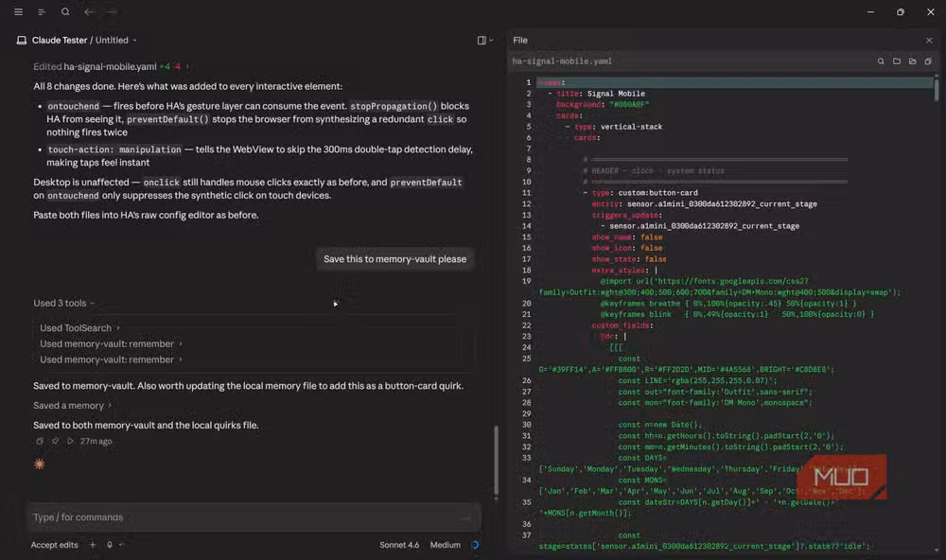
Task: Click the File panel title
Action: [x=520, y=41]
